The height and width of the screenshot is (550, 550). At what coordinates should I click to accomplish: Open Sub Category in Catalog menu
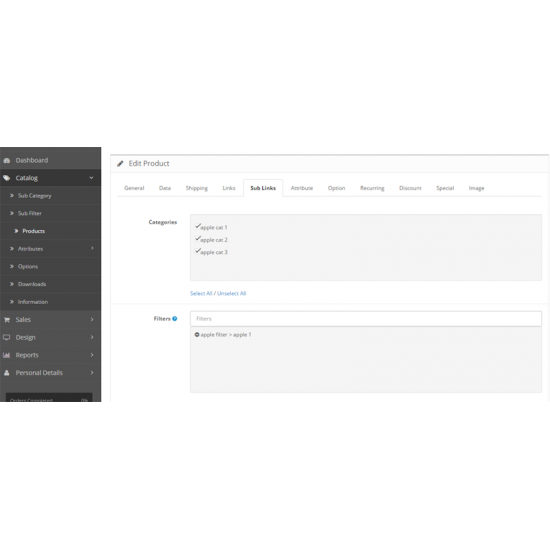(35, 196)
